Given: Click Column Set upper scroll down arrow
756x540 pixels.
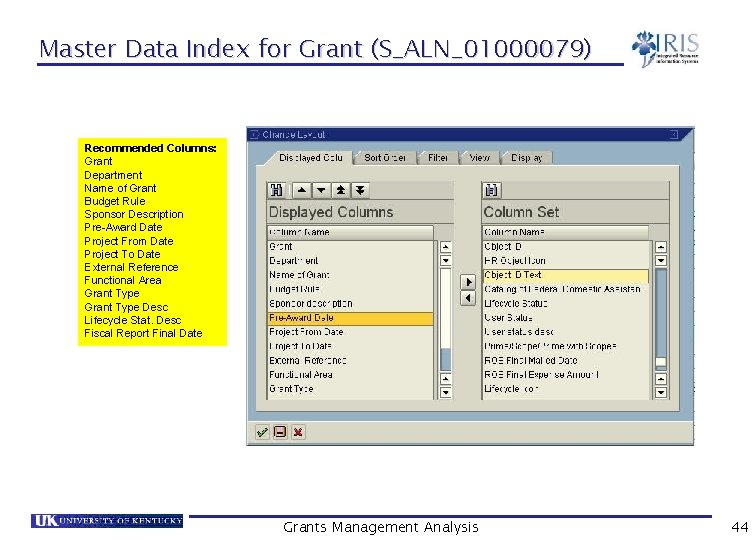Looking at the screenshot, I should 661,260.
